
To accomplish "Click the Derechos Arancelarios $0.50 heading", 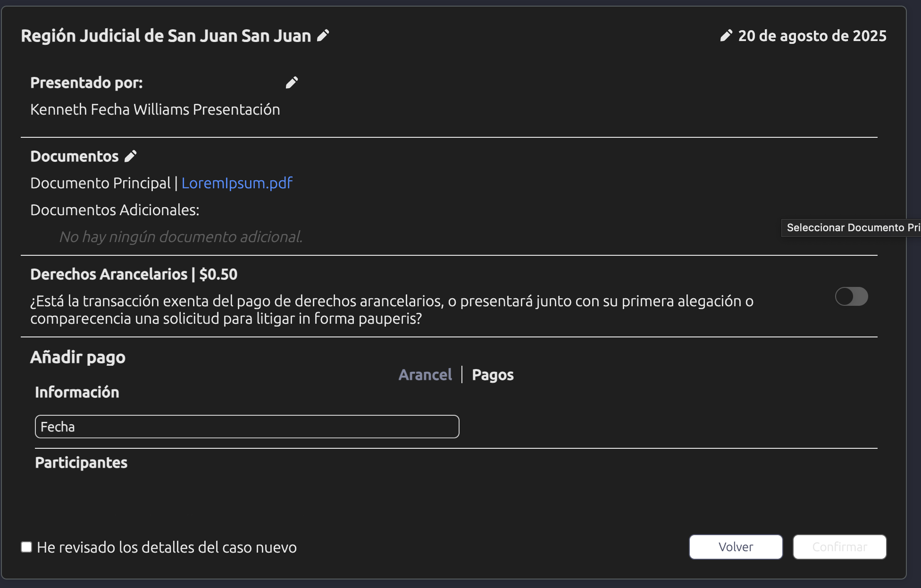I will [134, 274].
